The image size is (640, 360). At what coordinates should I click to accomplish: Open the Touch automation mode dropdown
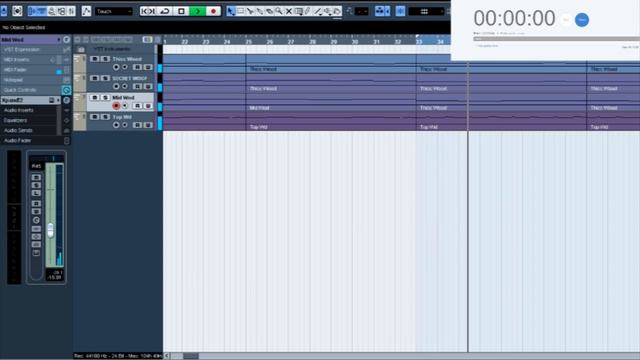[x=114, y=11]
